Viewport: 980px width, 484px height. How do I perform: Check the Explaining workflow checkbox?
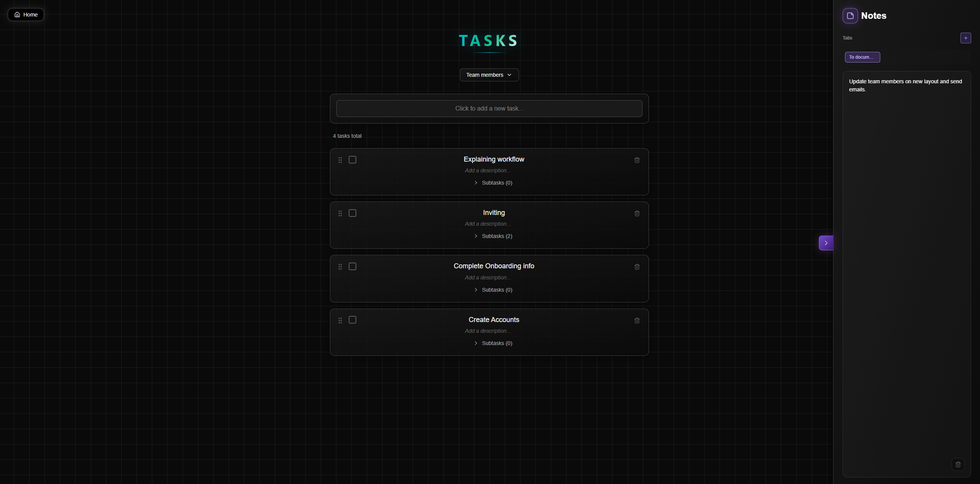[x=352, y=160]
